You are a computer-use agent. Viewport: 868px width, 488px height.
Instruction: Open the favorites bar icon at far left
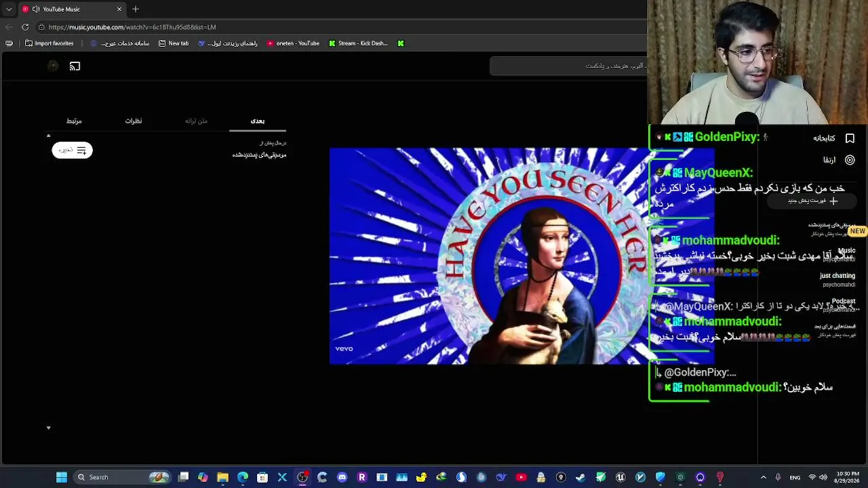point(9,43)
